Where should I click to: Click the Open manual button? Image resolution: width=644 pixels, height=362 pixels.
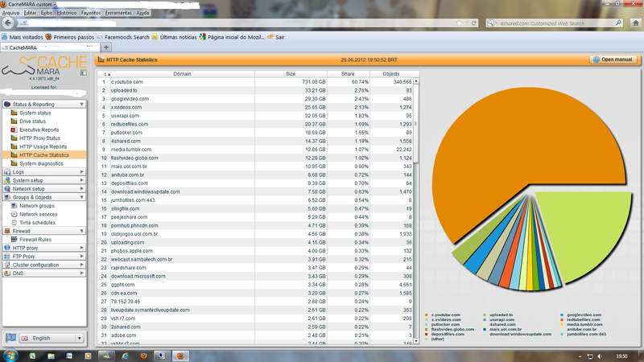(613, 60)
